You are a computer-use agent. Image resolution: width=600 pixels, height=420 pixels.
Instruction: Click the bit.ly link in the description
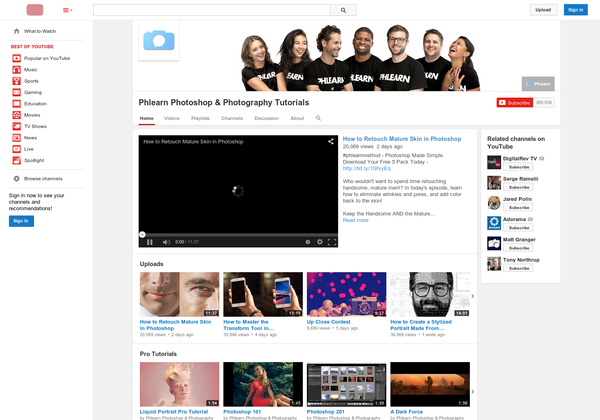(x=367, y=168)
